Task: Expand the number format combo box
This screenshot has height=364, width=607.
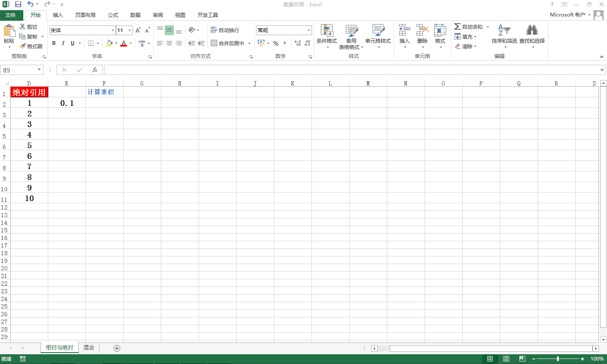Action: tap(309, 30)
